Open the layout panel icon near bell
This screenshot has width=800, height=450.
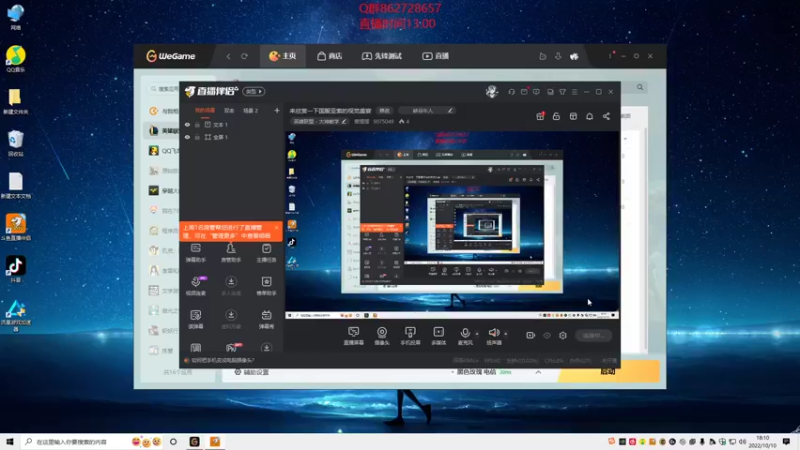(x=573, y=116)
